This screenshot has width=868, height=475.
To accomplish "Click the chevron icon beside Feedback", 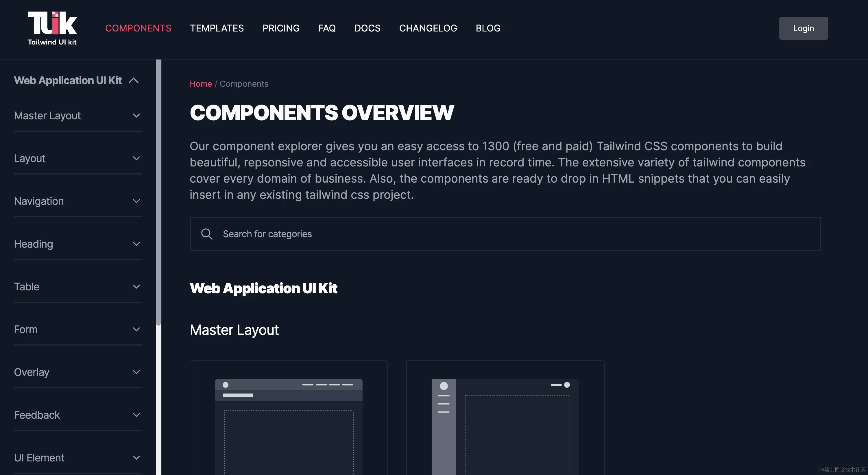I will click(x=136, y=415).
